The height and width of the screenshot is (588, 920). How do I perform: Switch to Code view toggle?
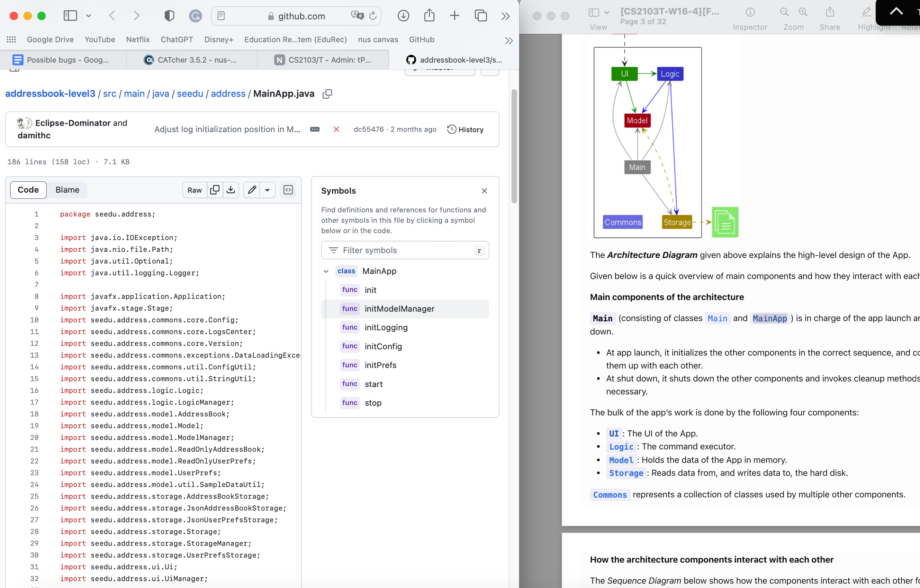tap(28, 190)
